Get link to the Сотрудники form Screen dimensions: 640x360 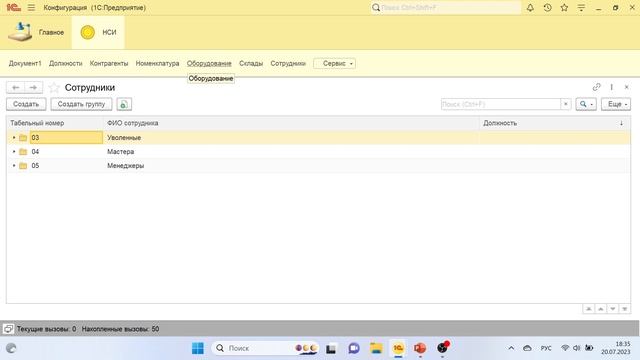coord(596,87)
